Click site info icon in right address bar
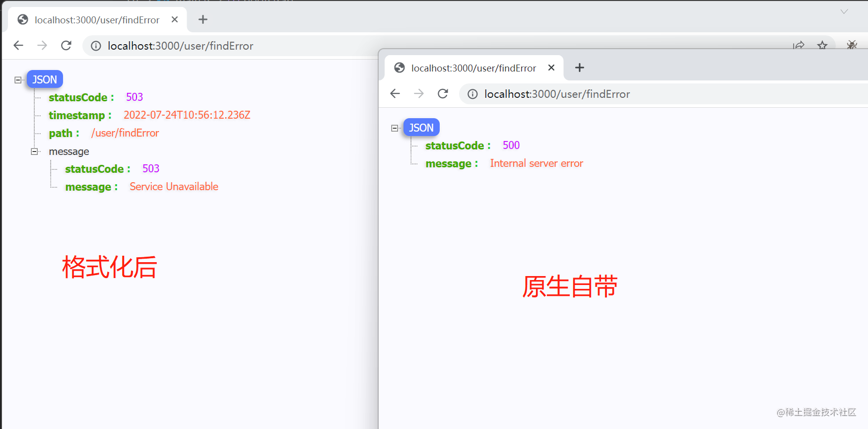 (x=472, y=94)
